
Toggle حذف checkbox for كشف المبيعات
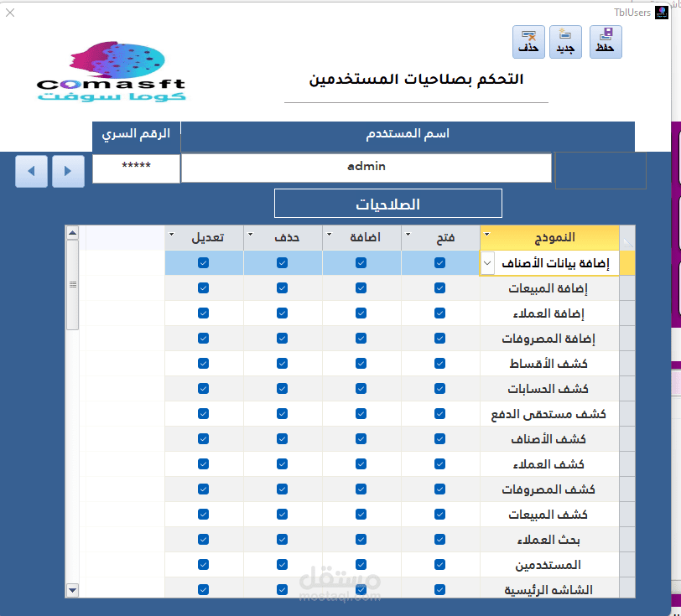pyautogui.click(x=283, y=515)
